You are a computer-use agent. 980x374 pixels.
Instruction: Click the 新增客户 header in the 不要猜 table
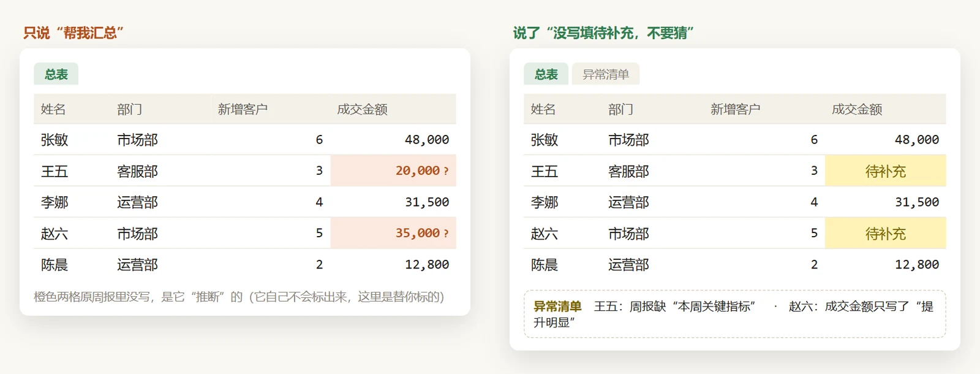coord(735,109)
